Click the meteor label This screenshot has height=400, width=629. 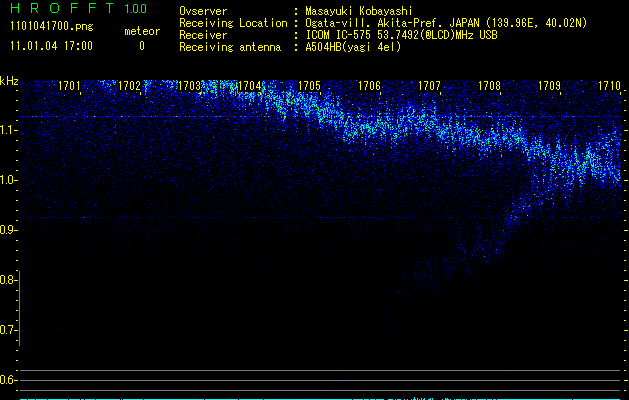[x=141, y=31]
